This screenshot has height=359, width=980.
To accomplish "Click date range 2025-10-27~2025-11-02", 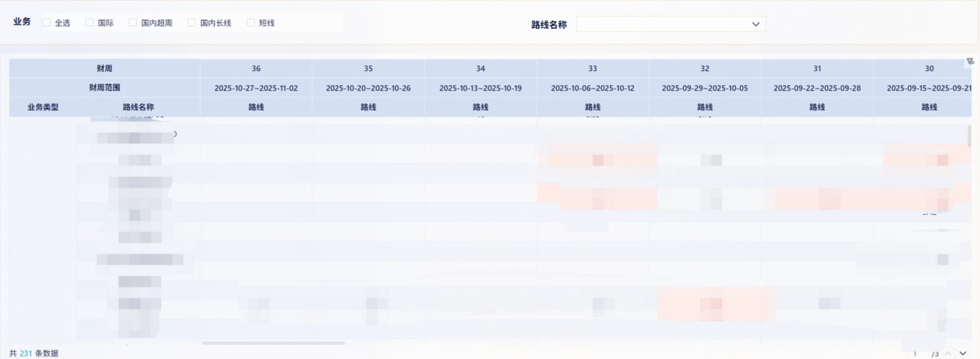I will [256, 88].
